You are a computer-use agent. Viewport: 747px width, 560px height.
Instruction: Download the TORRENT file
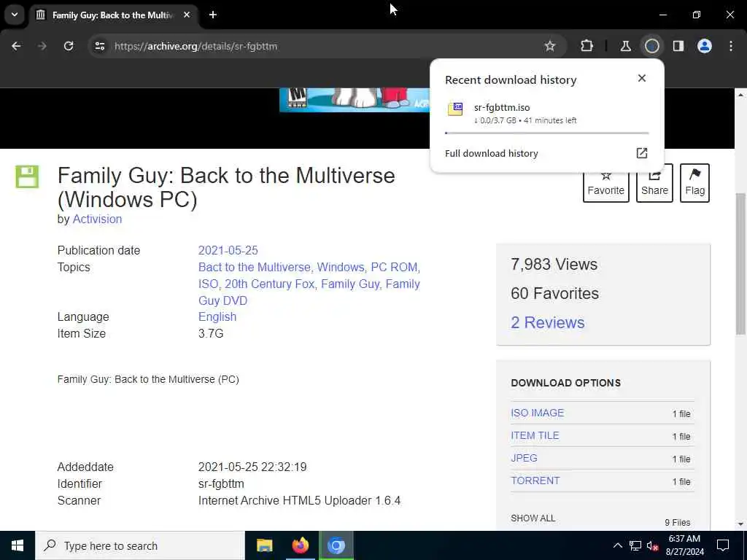(535, 481)
